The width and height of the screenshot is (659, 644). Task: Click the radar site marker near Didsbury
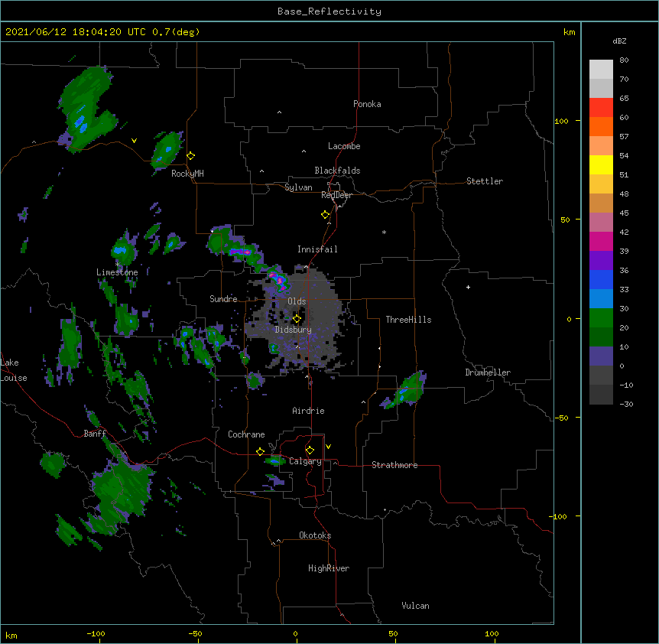click(297, 319)
